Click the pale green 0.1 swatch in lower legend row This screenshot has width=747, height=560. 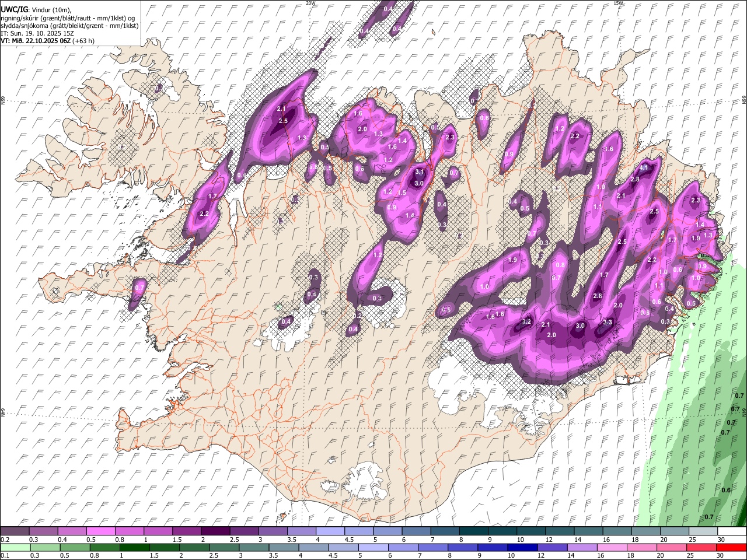[16, 548]
